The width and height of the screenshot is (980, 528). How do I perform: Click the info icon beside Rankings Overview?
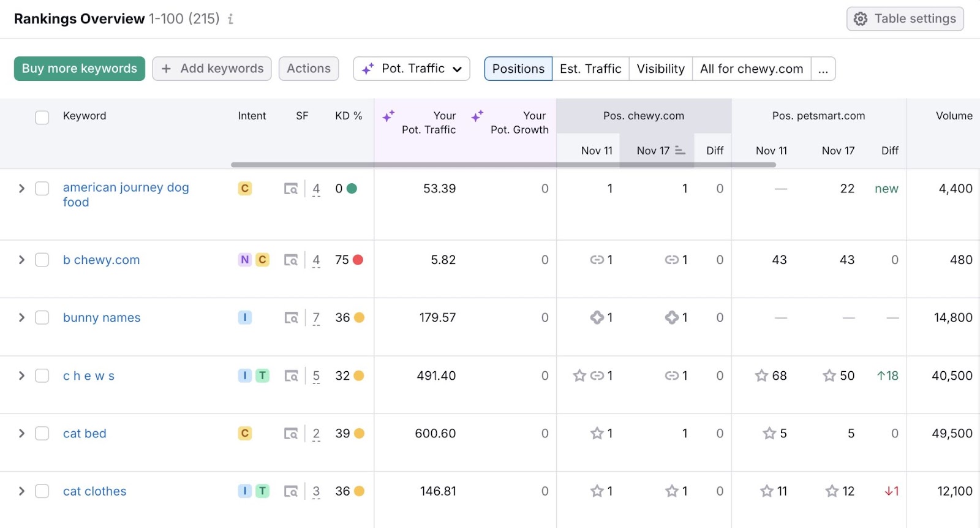click(230, 20)
